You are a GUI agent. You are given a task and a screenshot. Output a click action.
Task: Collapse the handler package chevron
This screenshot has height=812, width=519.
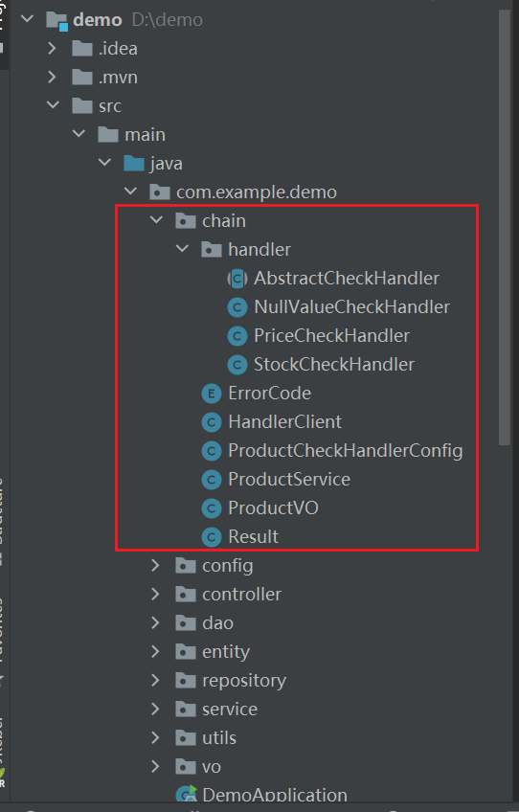[182, 249]
